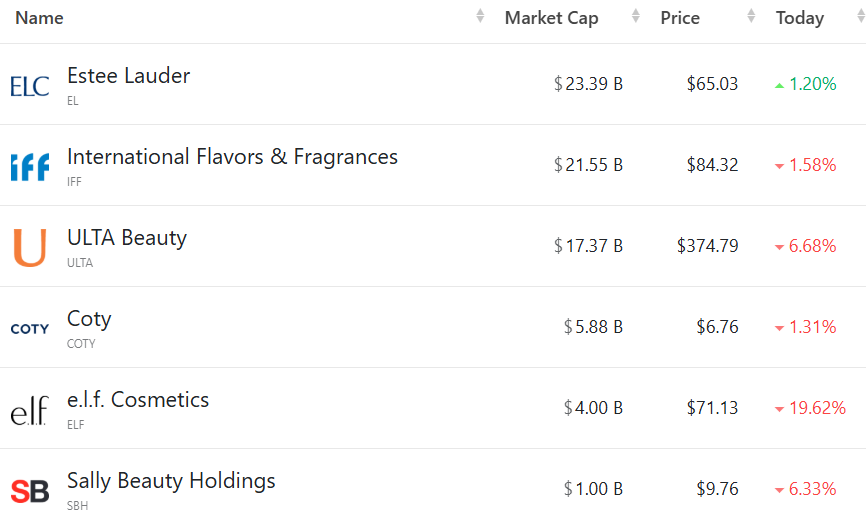
Task: Click the Estee Lauder ELC logo
Action: 30,86
